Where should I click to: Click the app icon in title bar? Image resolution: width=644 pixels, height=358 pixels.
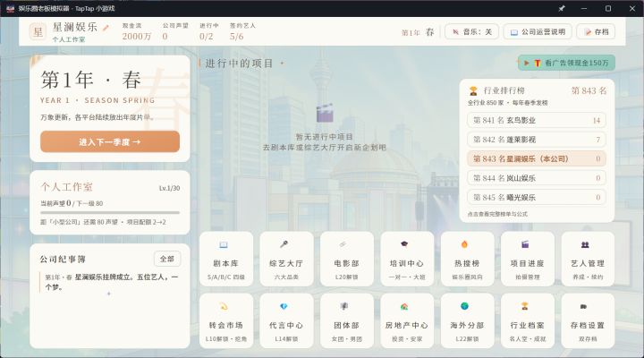coord(10,8)
